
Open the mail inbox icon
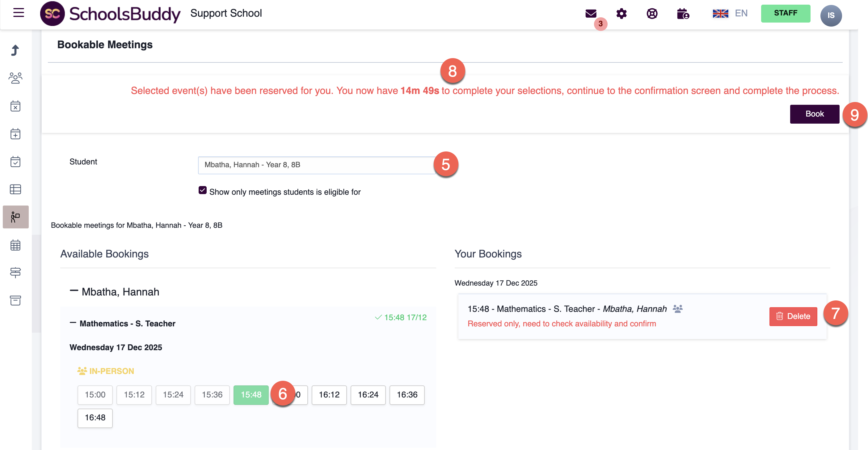coord(591,14)
